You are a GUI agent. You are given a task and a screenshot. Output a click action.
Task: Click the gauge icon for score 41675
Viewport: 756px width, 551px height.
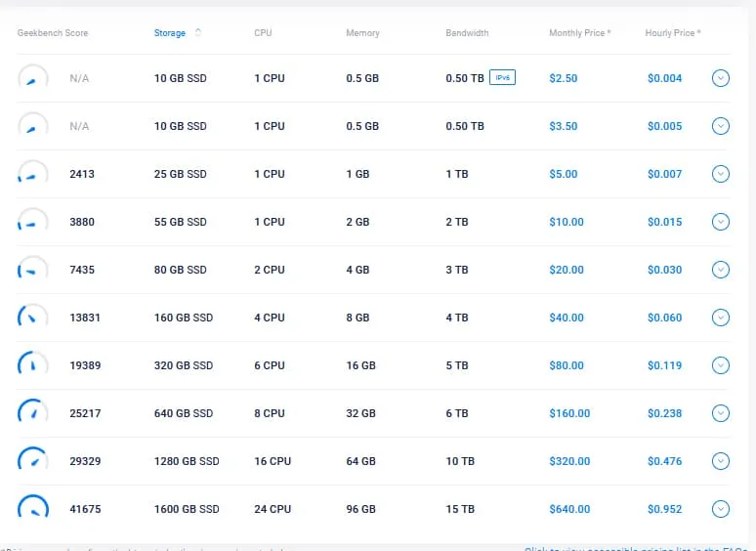click(33, 506)
